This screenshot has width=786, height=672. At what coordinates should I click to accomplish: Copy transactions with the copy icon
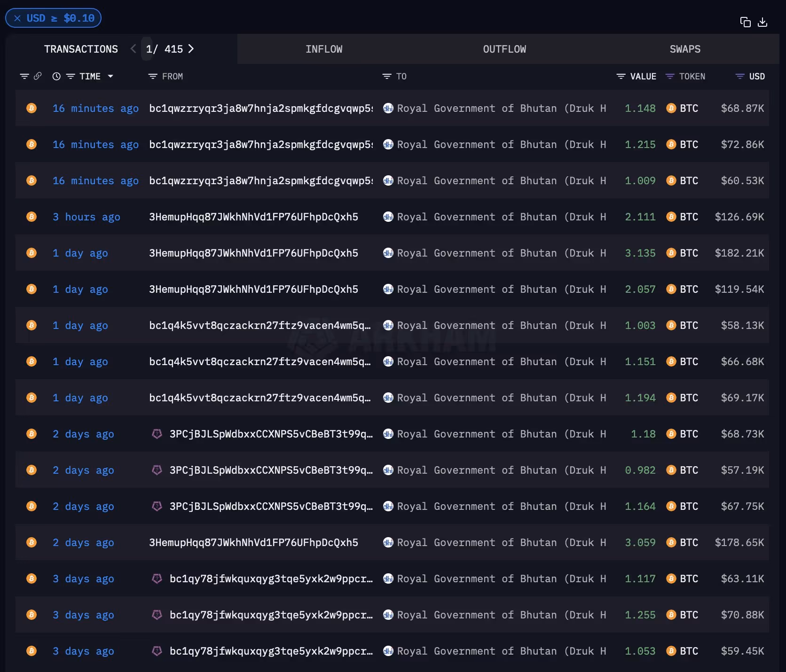point(745,22)
